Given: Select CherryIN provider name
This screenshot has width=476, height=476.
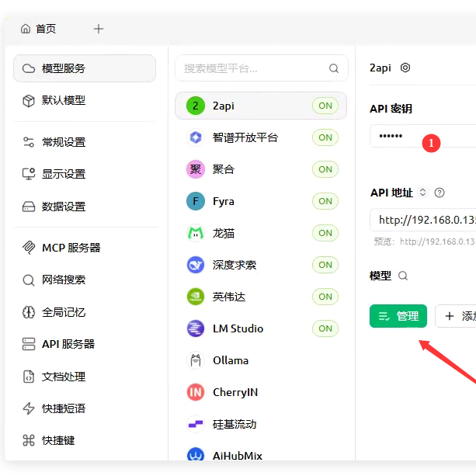Looking at the screenshot, I should tap(235, 392).
